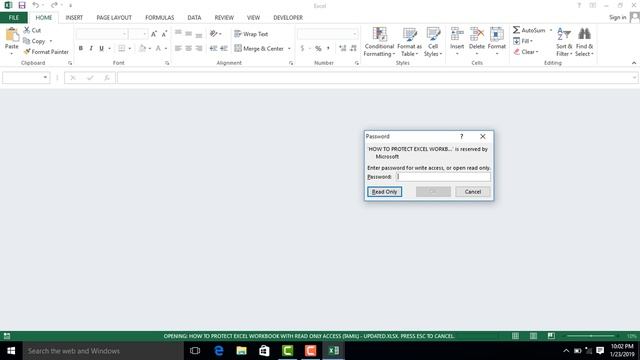This screenshot has height=360, width=640.
Task: Switch to the INSERT tab
Action: pos(74,18)
